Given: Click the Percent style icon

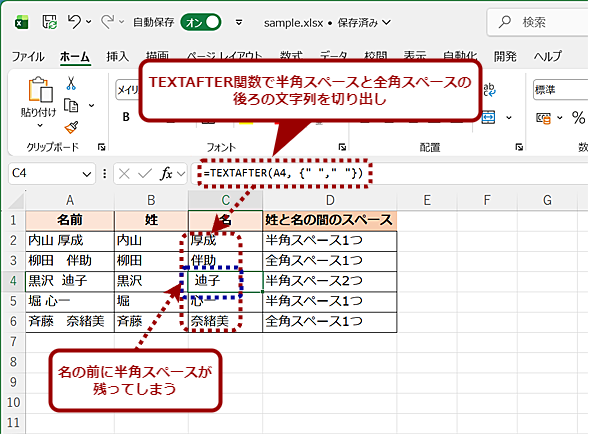Looking at the screenshot, I should click(x=578, y=118).
